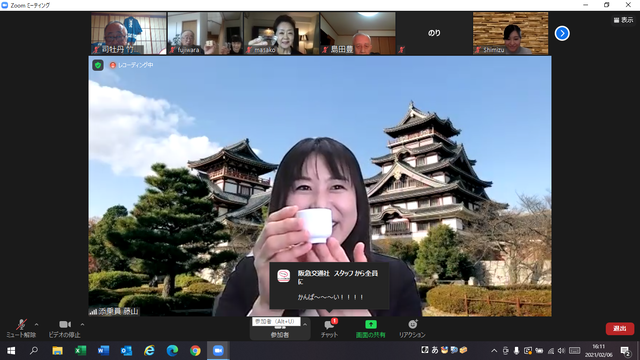Screen dimensions: 640x360
Task: Open the notification center icon
Action: 625,351
